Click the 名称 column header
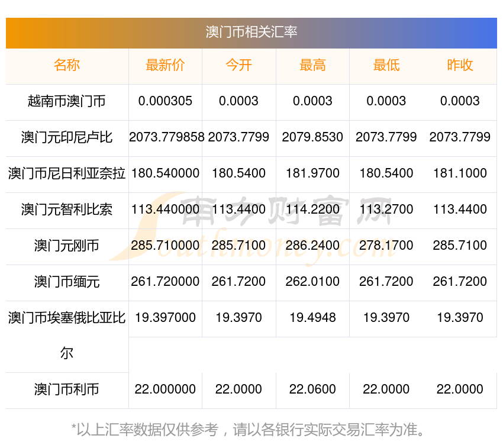Viewport: 503px width, 448px height. click(67, 66)
